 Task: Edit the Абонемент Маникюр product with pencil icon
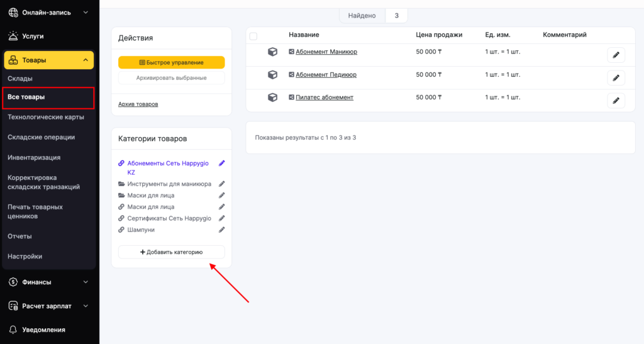pyautogui.click(x=616, y=55)
